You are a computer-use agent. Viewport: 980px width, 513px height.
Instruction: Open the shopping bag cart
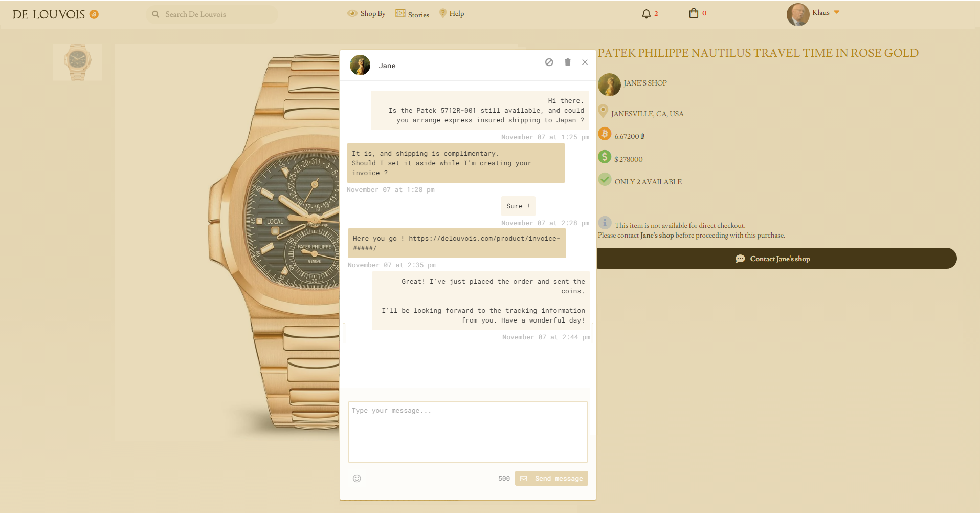click(x=693, y=14)
